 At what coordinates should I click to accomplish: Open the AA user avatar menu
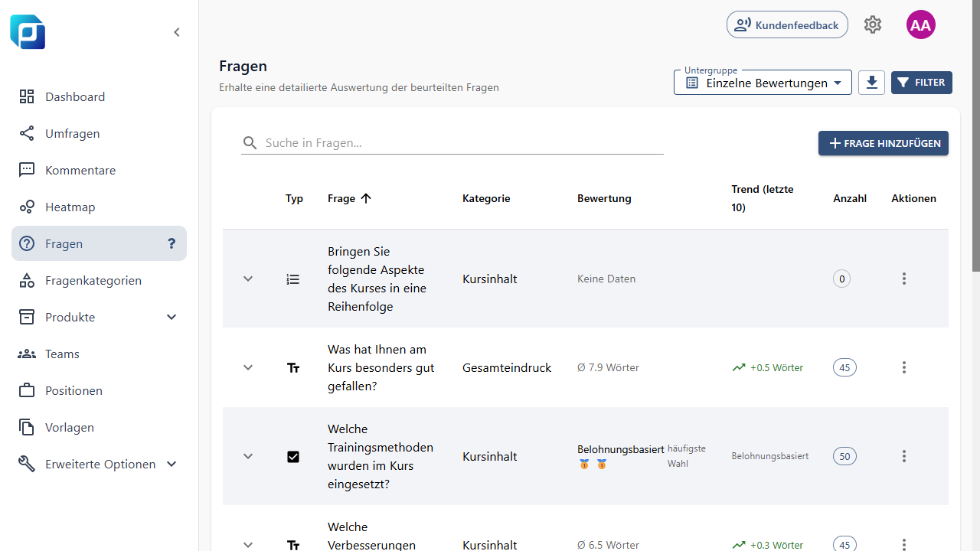point(921,24)
